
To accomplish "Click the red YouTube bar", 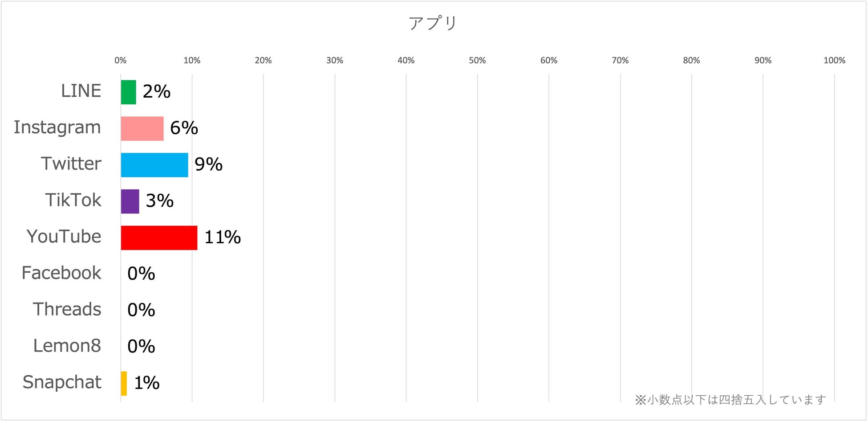I will pos(159,238).
